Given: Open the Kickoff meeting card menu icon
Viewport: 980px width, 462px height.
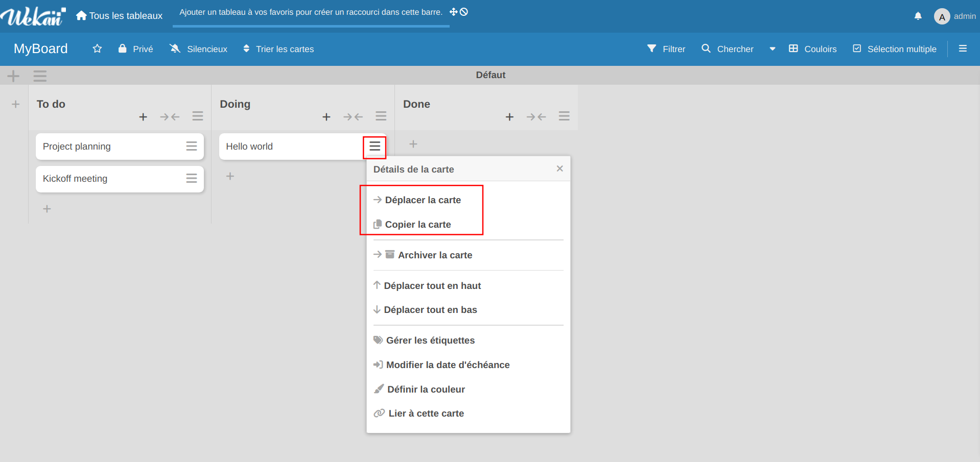Looking at the screenshot, I should point(192,179).
